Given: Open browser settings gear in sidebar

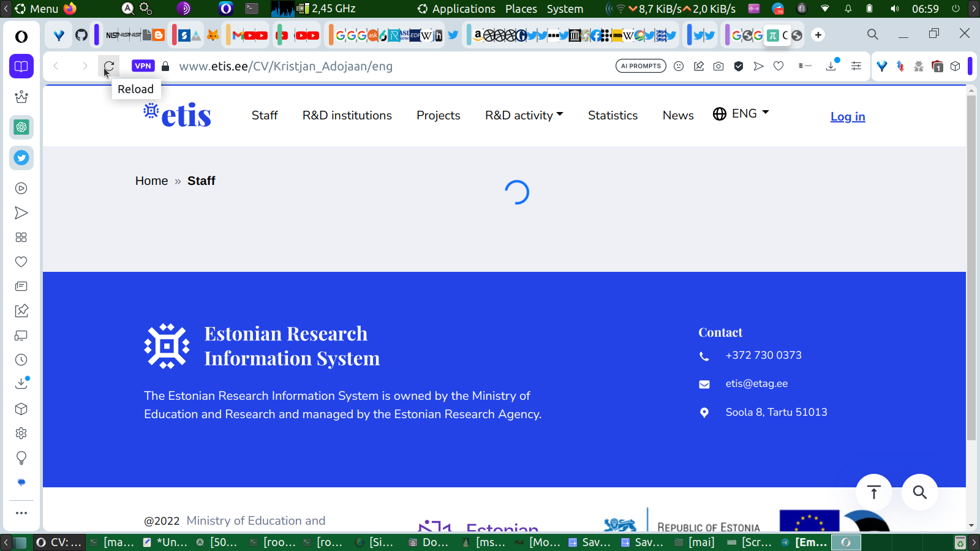Looking at the screenshot, I should 21,433.
